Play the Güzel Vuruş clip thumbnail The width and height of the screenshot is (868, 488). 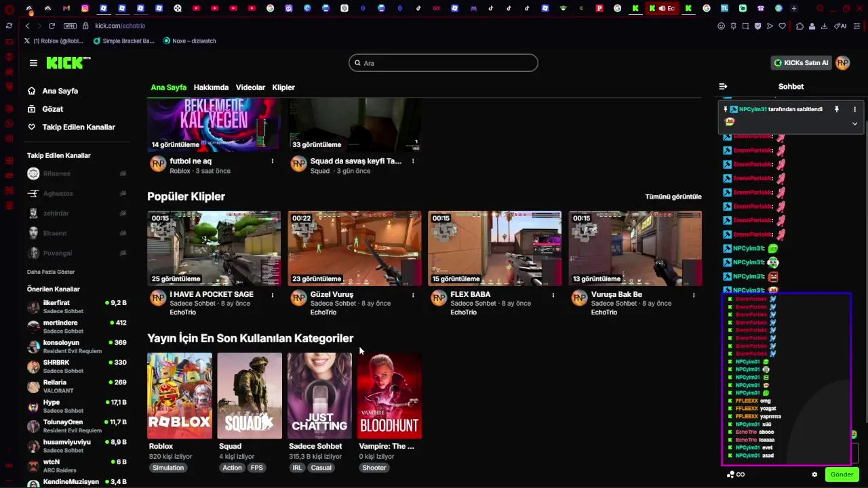pos(354,248)
